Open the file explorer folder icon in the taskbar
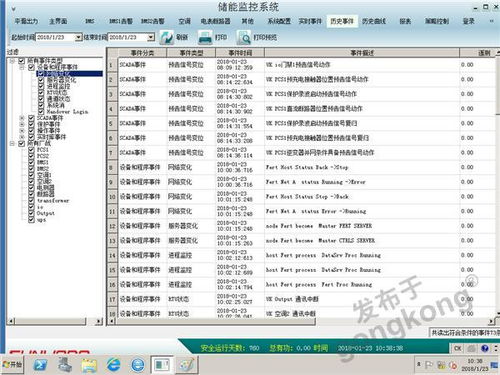 pyautogui.click(x=89, y=364)
